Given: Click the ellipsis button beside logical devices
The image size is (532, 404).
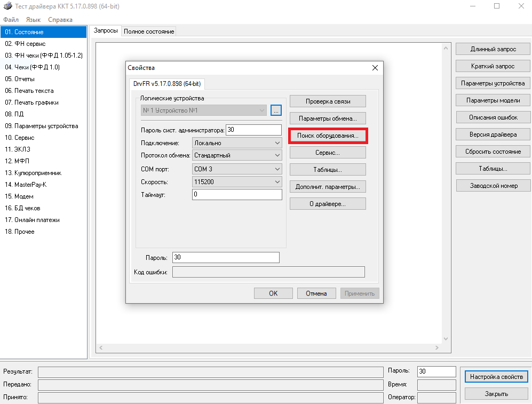Looking at the screenshot, I should (x=276, y=110).
